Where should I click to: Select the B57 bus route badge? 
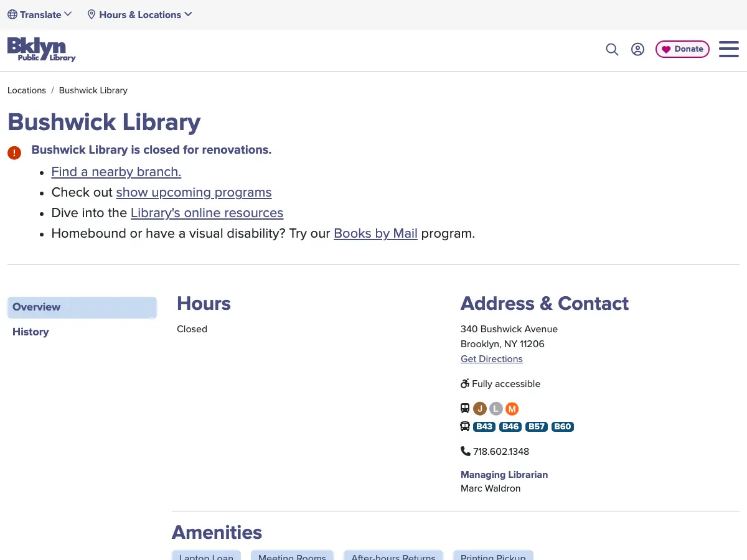click(x=537, y=427)
